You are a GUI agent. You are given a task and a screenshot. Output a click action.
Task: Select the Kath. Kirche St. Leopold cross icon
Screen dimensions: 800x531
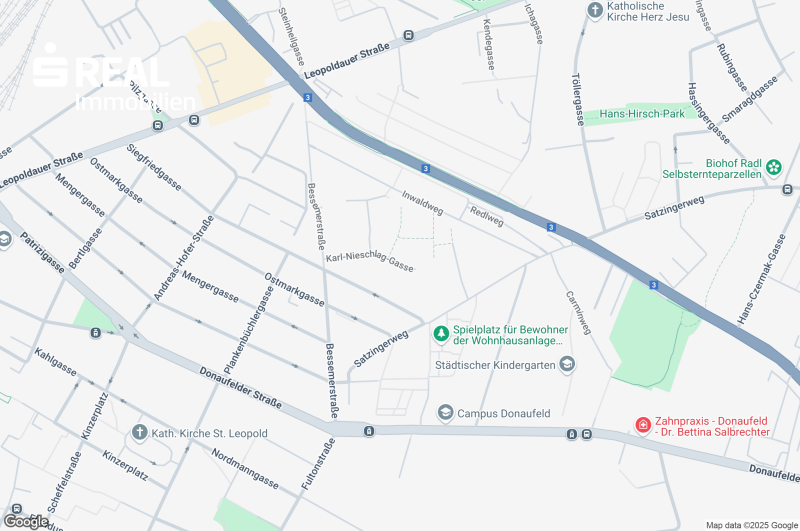point(139,433)
